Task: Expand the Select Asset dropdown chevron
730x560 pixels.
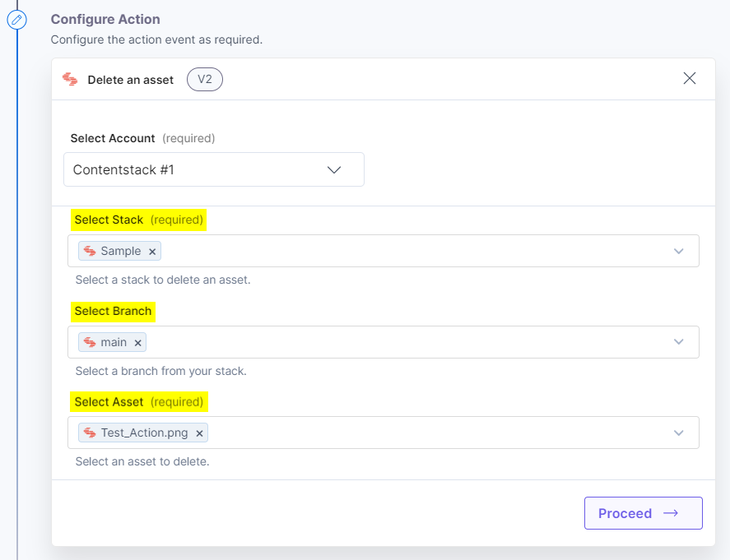Action: 678,433
